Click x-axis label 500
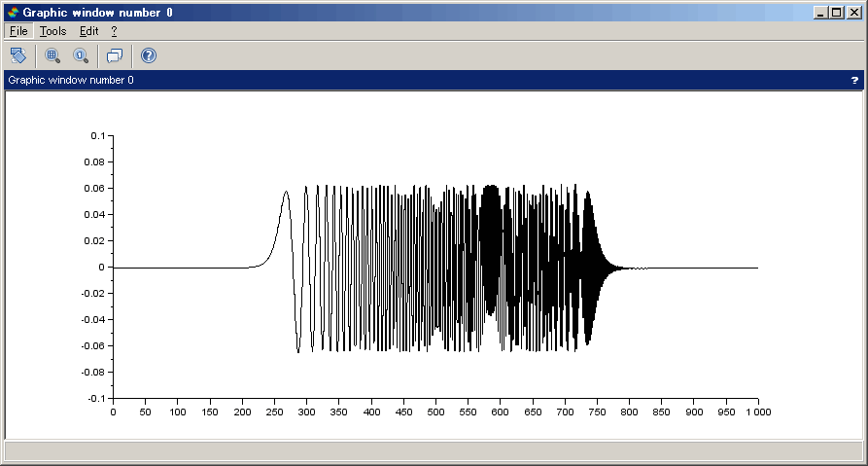The width and height of the screenshot is (868, 466). [x=435, y=412]
